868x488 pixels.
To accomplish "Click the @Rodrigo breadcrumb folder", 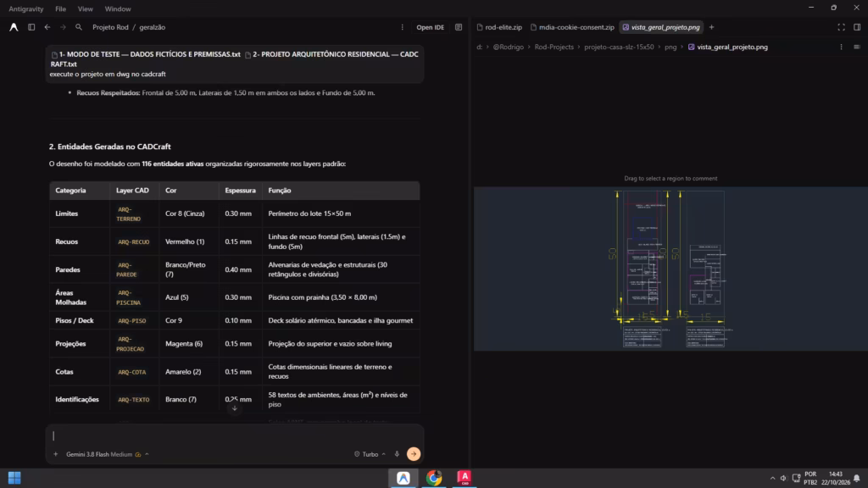I will tap(509, 47).
